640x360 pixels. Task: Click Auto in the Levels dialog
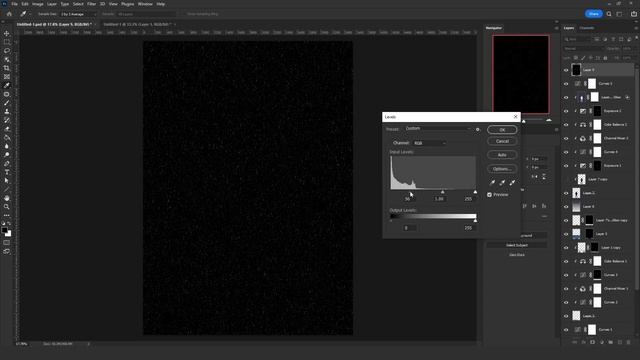[502, 155]
